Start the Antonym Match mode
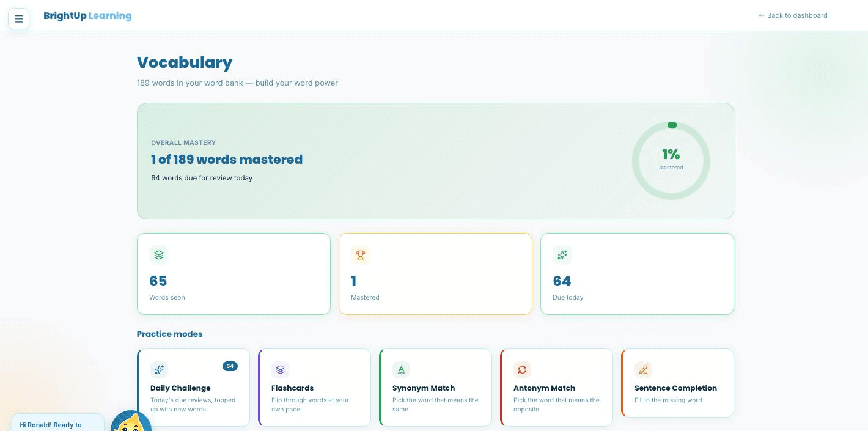 [556, 388]
